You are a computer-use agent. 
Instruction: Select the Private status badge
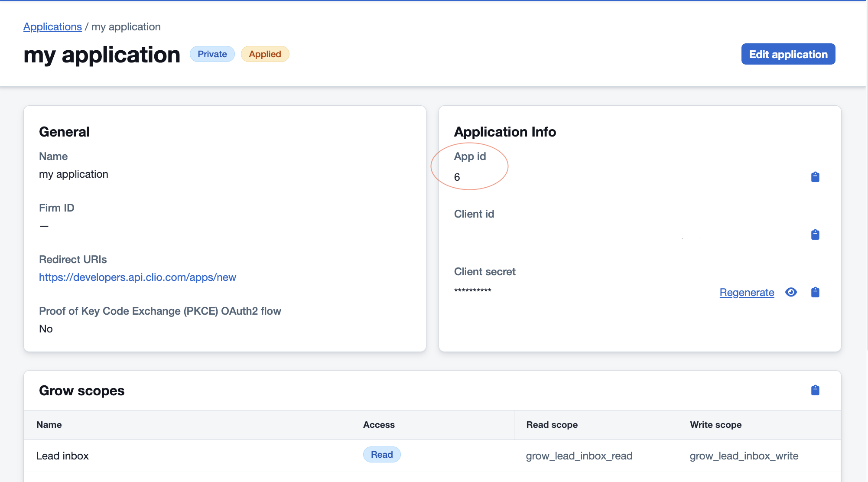[212, 54]
